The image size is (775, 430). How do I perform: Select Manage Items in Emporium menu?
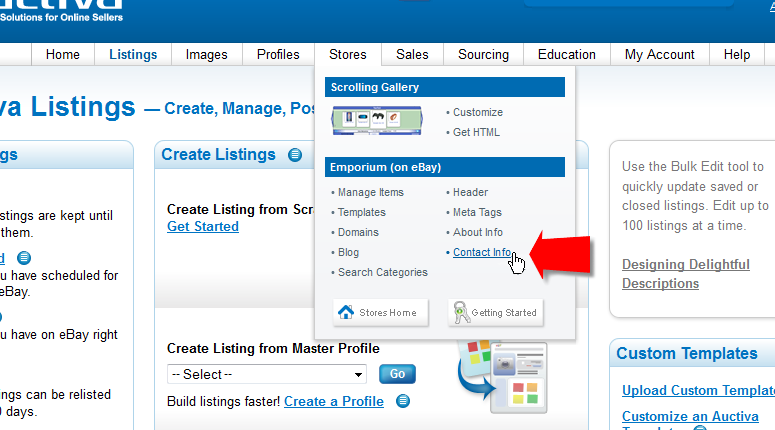click(371, 192)
